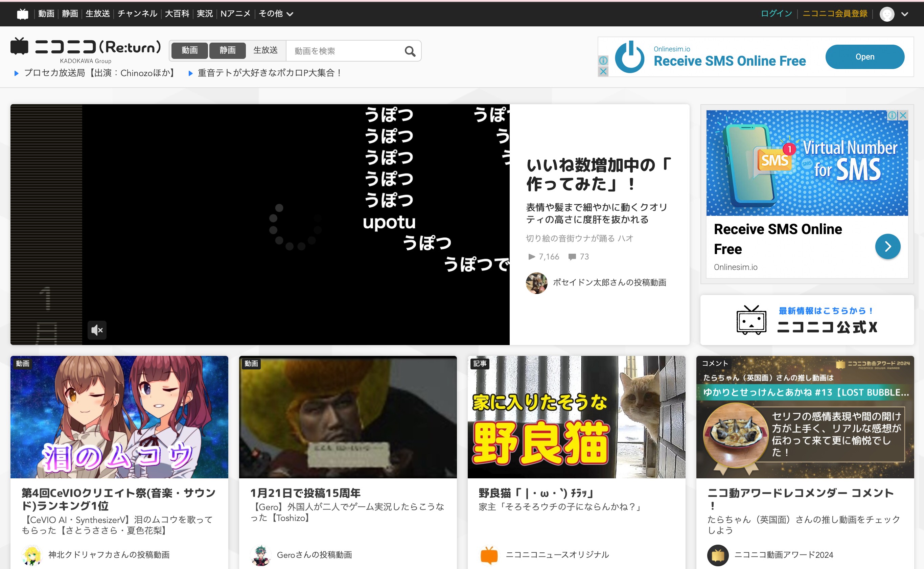Image resolution: width=924 pixels, height=569 pixels.
Task: Open the 動画 menu in top navigation
Action: click(x=46, y=14)
